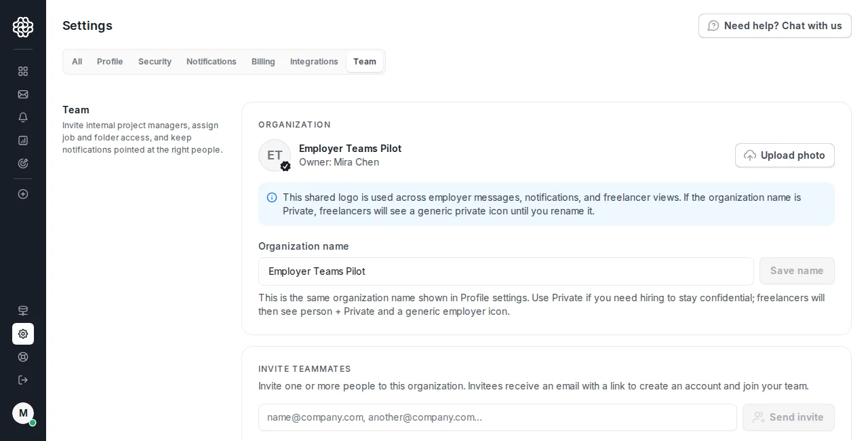The width and height of the screenshot is (868, 441).
Task: Switch to the Profile tab
Action: pyautogui.click(x=110, y=62)
